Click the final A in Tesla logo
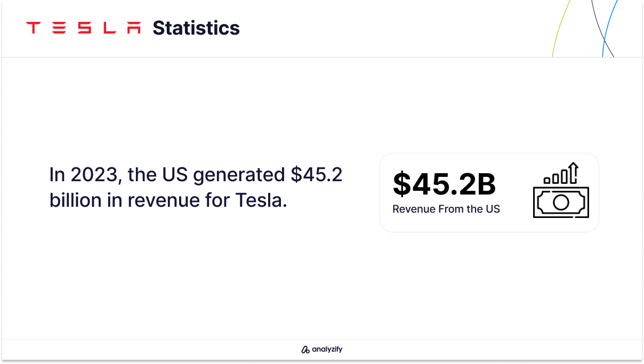Viewport: 644px width, 364px height. point(134,28)
